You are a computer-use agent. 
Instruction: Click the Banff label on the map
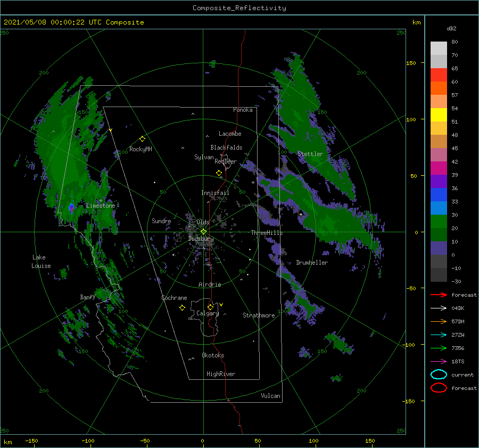88,297
